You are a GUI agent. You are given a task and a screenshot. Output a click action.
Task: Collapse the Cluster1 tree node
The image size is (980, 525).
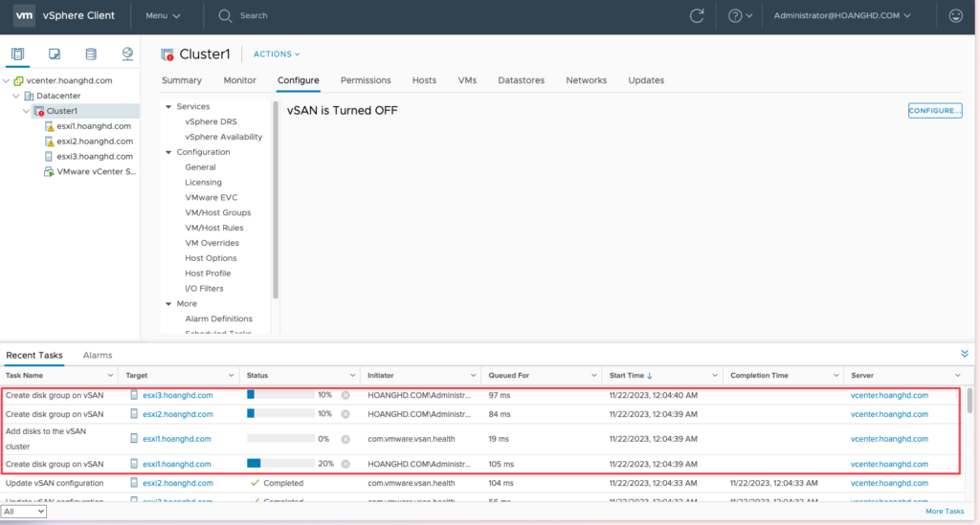26,111
